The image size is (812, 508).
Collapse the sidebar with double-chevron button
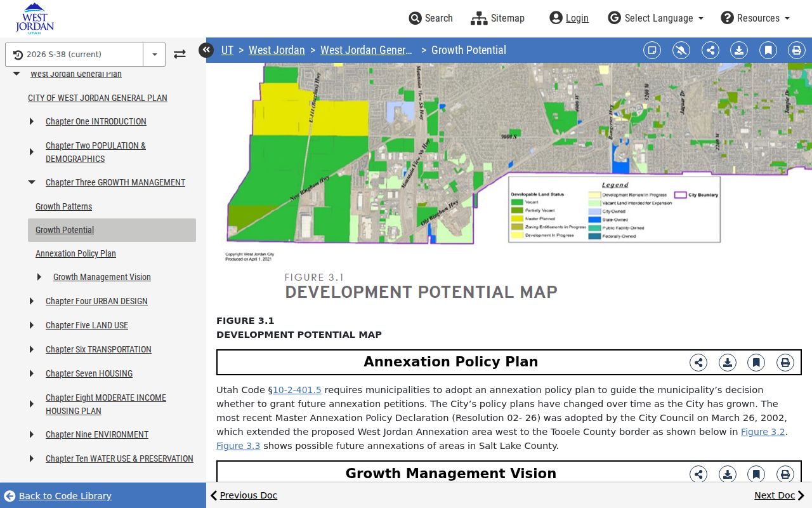(x=206, y=50)
